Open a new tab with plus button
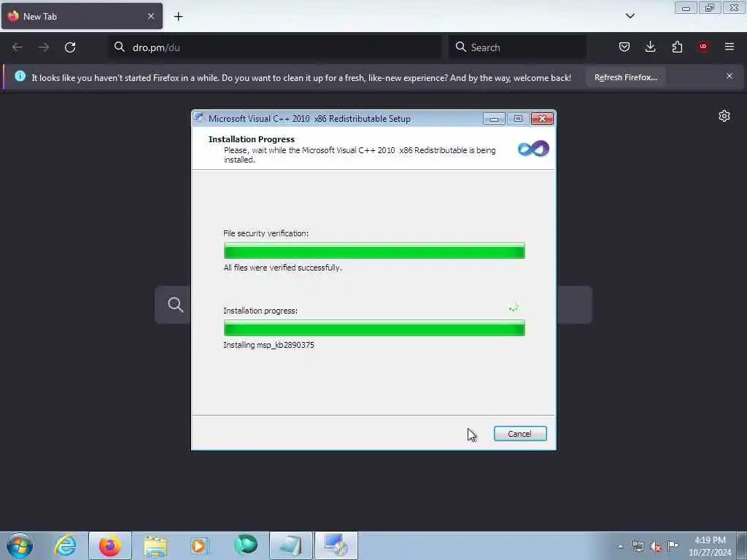The height and width of the screenshot is (560, 747). pos(178,17)
